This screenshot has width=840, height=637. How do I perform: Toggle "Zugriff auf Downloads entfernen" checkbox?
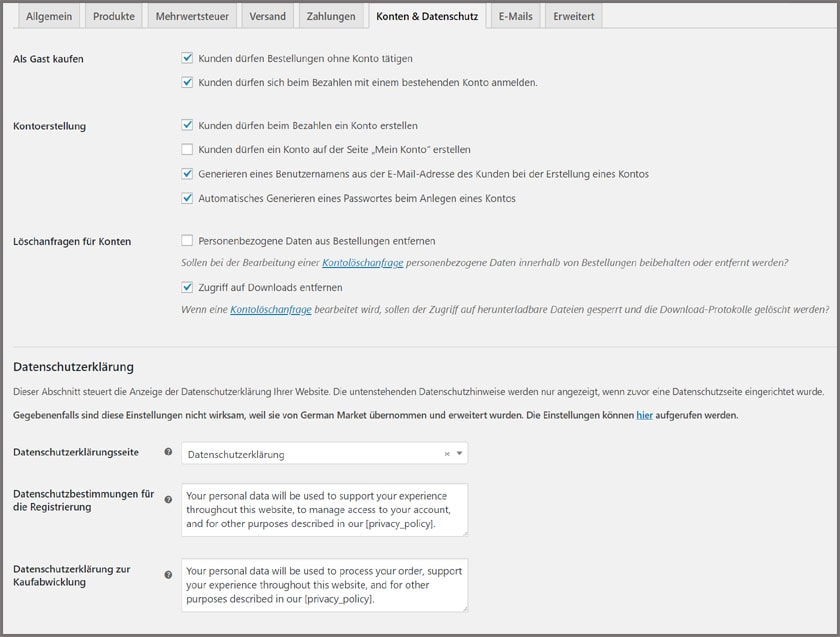tap(187, 288)
